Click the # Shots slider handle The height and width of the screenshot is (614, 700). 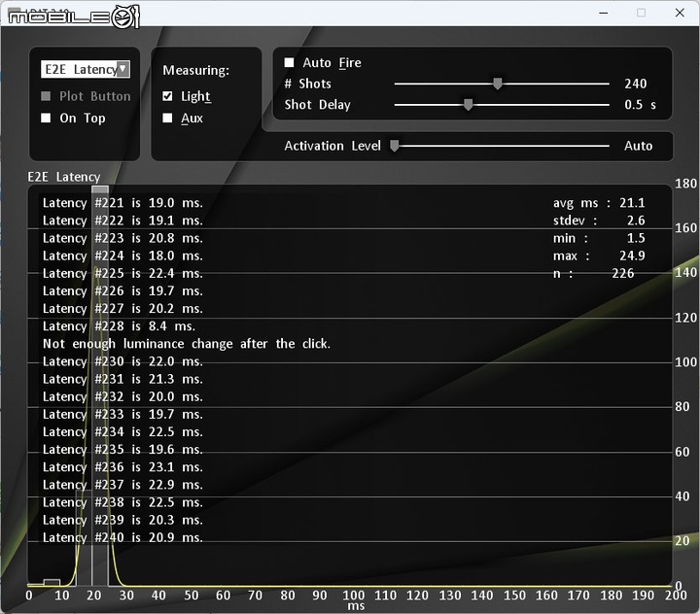click(498, 84)
